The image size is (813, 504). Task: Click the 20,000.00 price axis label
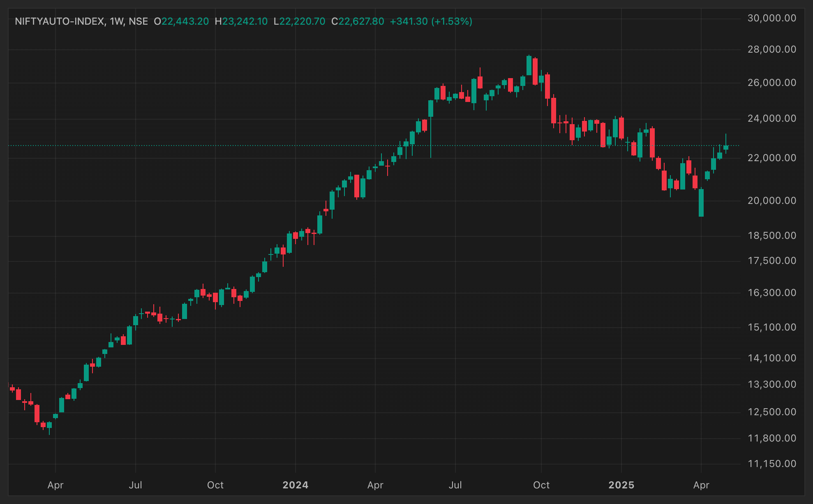click(x=772, y=201)
